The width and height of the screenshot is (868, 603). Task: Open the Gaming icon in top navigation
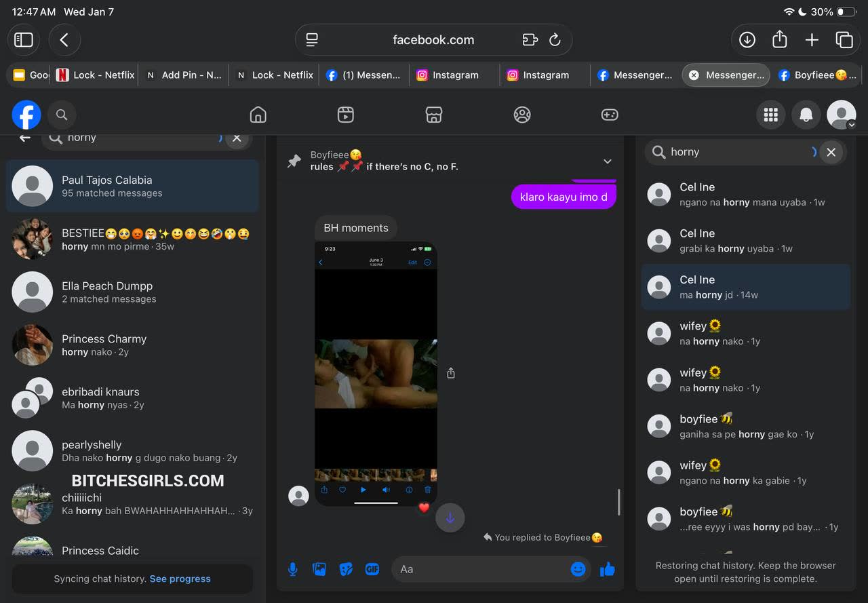pos(610,115)
